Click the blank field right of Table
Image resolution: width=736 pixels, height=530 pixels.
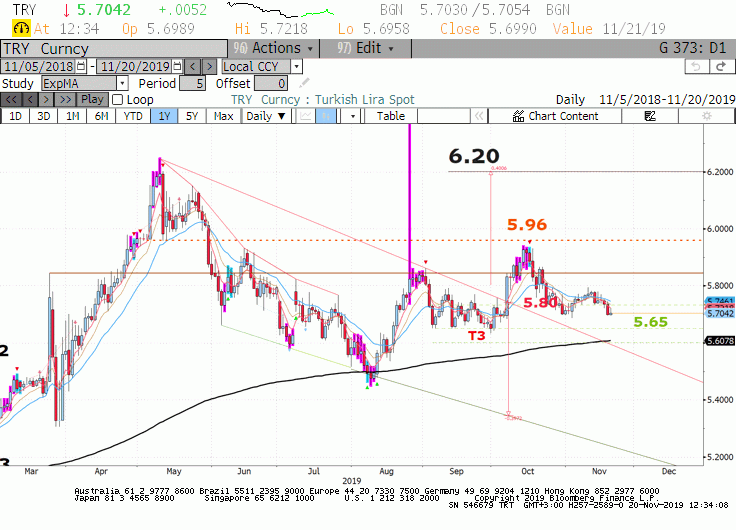click(444, 116)
